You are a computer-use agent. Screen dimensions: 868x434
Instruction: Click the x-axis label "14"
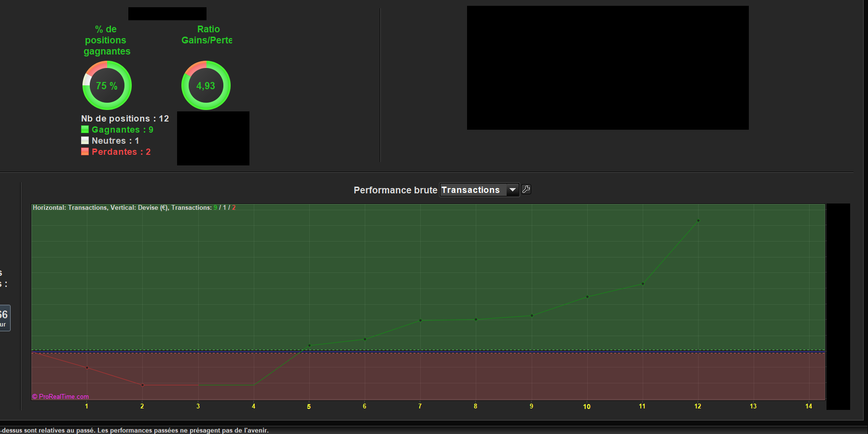(809, 407)
